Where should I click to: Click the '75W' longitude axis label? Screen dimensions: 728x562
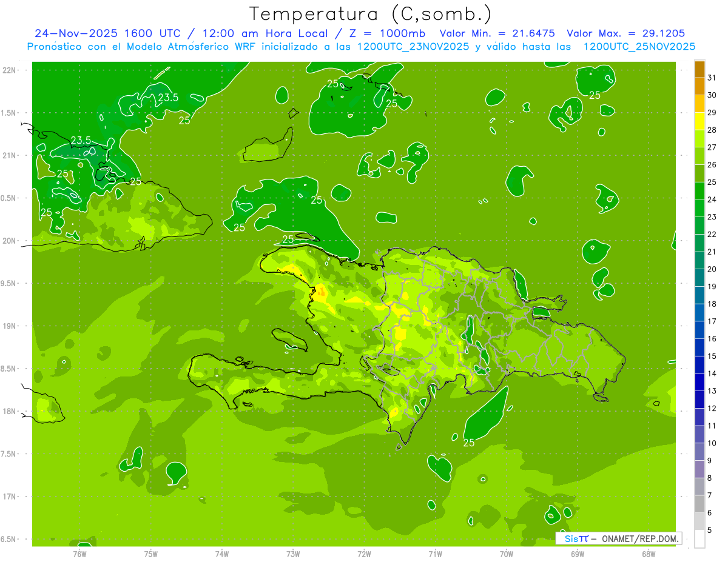tap(151, 554)
